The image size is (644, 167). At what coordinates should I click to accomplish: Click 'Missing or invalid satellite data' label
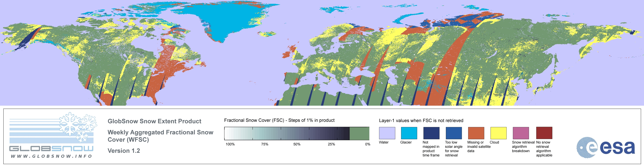tap(479, 147)
